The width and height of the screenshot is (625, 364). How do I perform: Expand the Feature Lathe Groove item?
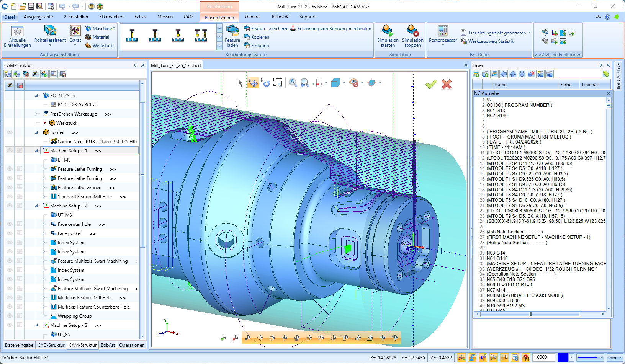[x=44, y=188]
